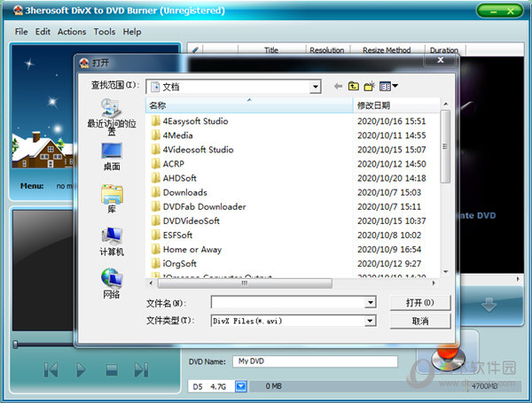Sort by the 修改日期 column header

(x=396, y=105)
